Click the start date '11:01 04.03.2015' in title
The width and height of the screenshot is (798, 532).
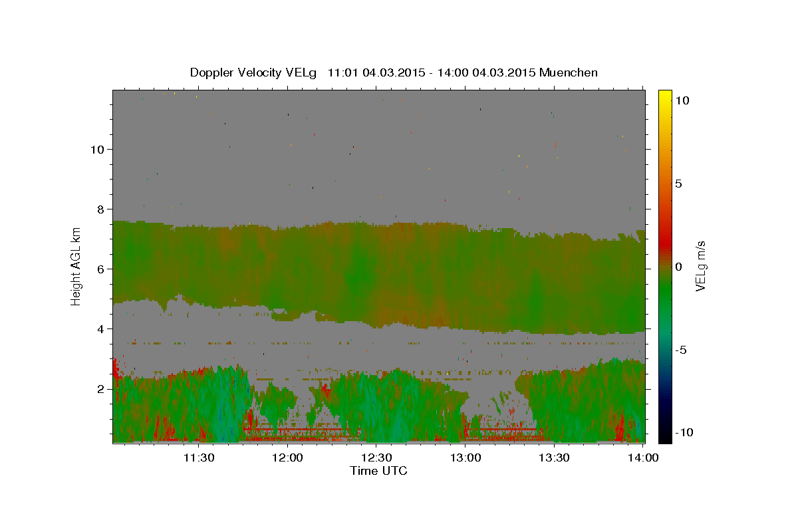click(375, 72)
